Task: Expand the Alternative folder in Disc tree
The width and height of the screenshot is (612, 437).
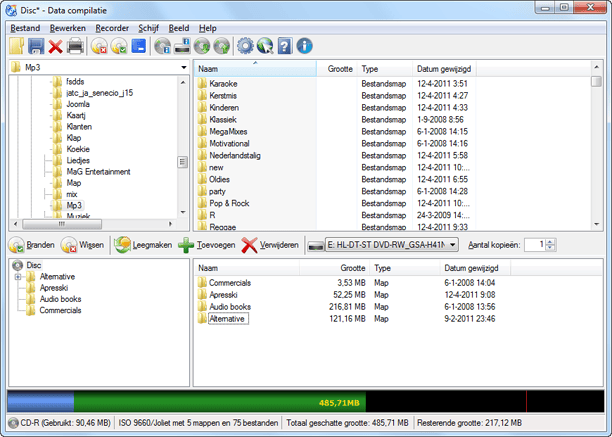Action: tap(18, 277)
